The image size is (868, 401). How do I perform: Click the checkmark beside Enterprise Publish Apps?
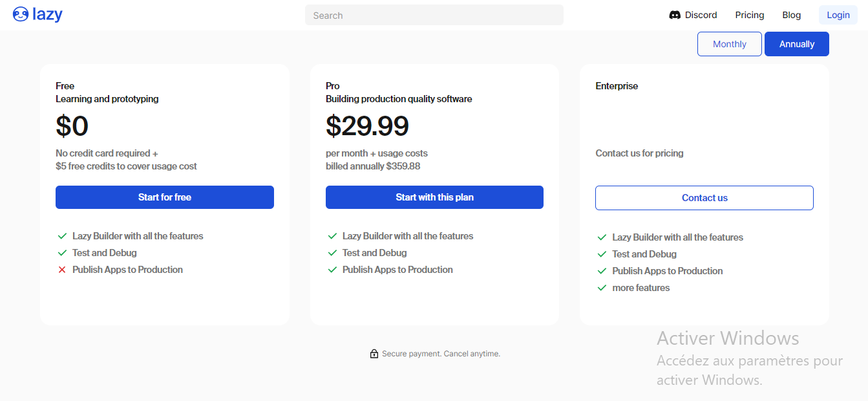point(602,271)
